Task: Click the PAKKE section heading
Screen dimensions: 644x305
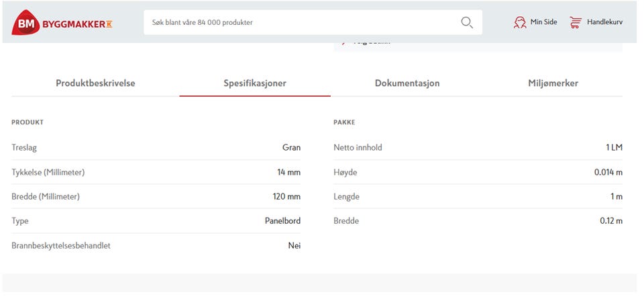Action: 344,123
